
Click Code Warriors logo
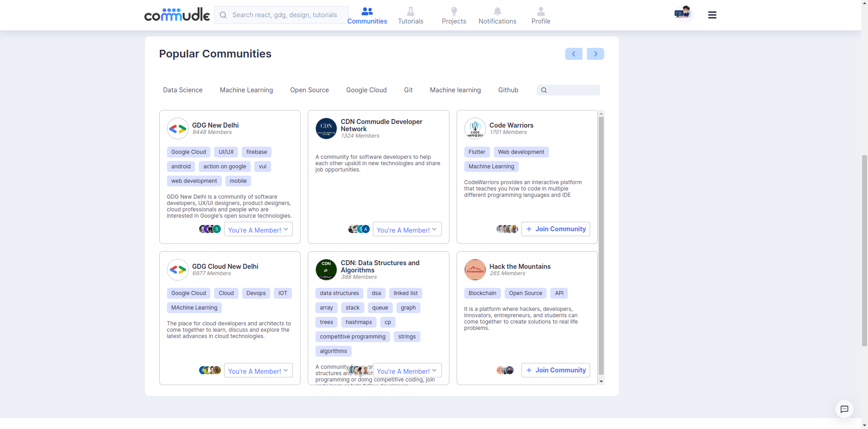[x=475, y=129]
